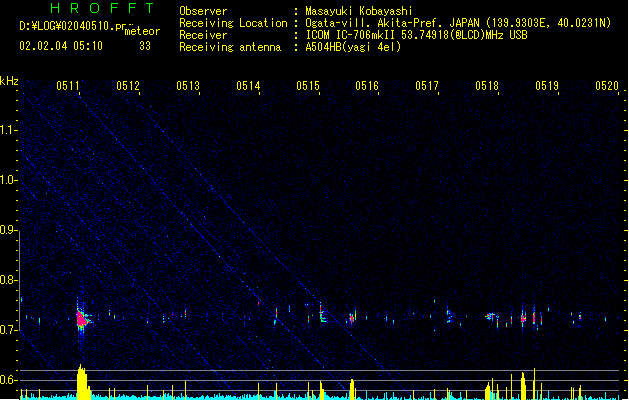The image size is (629, 400).
Task: Click the 0.6 kHz frequency label
Action: pyautogui.click(x=9, y=380)
